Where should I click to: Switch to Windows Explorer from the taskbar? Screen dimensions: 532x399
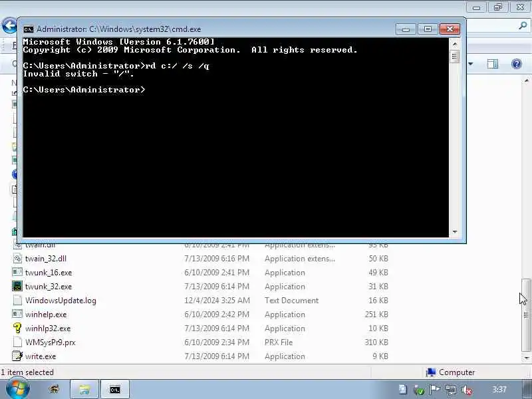tap(84, 389)
